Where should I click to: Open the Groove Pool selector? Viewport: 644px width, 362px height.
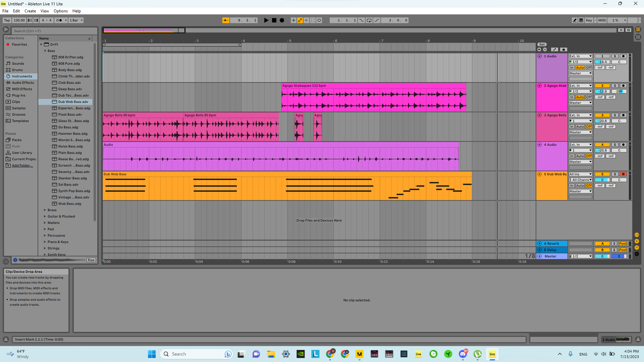click(x=6, y=261)
